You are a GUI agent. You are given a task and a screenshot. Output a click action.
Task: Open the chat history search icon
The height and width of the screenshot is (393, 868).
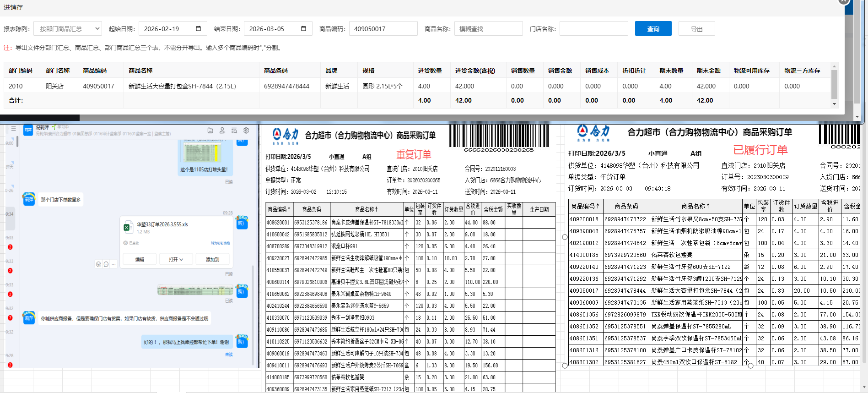[234, 131]
